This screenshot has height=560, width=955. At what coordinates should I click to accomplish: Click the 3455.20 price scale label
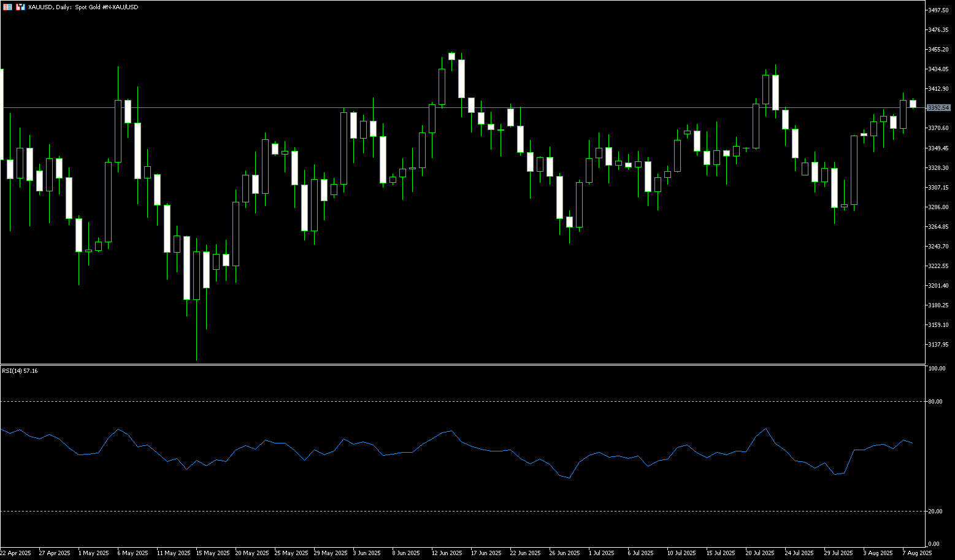(x=938, y=50)
